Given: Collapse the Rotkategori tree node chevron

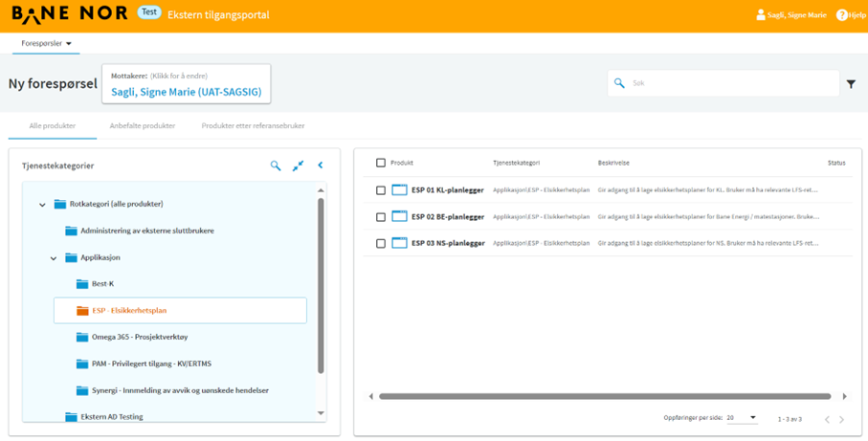Looking at the screenshot, I should point(42,205).
